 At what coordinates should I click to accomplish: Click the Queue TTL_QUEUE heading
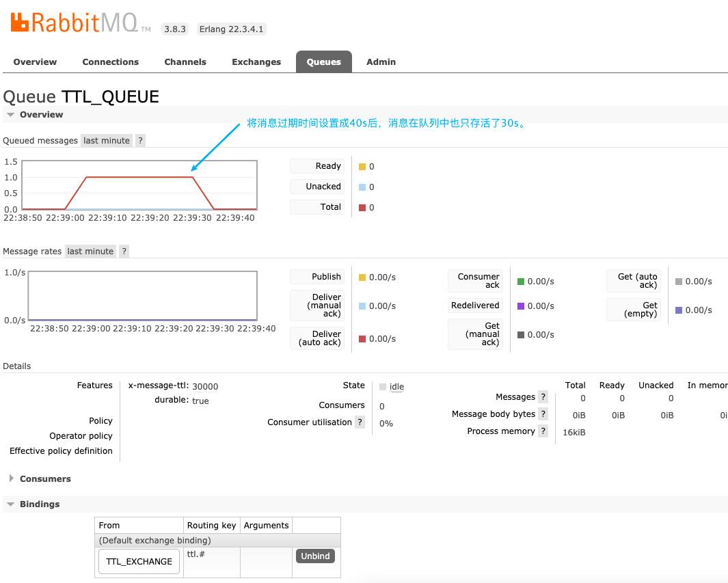coord(81,96)
